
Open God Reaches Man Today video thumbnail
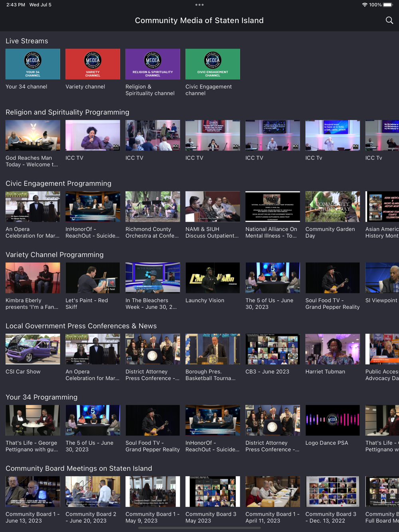tap(33, 135)
